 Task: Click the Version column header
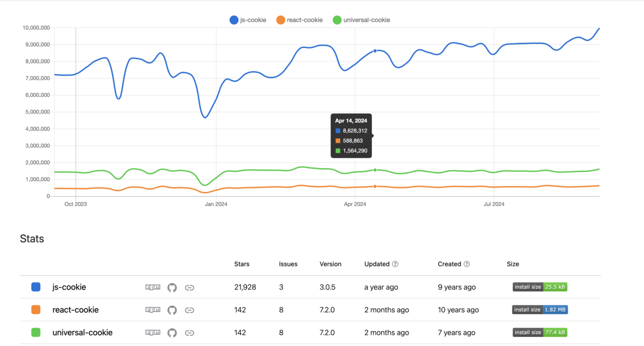(x=331, y=264)
